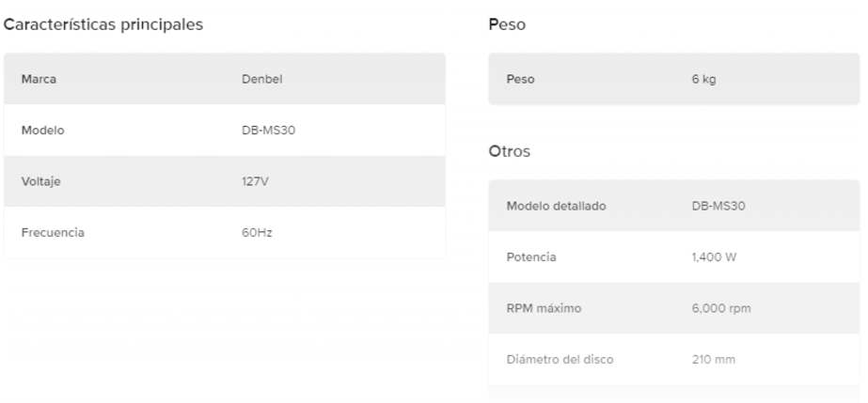Select the Frecuencia row label

coord(53,232)
